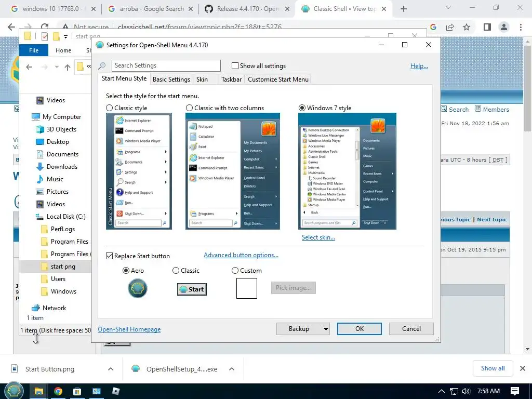The image size is (532, 399).
Task: Choose the Classic start button option
Action: coord(176,270)
